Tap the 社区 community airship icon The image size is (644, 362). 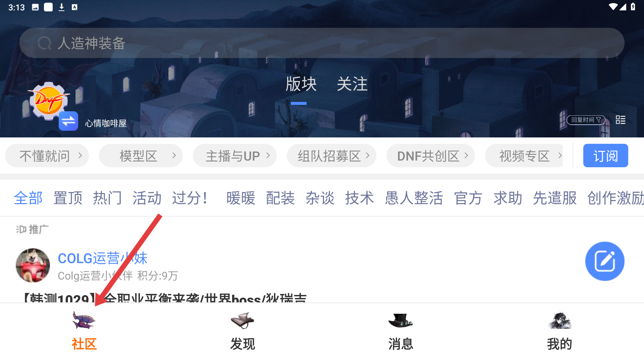click(x=84, y=320)
